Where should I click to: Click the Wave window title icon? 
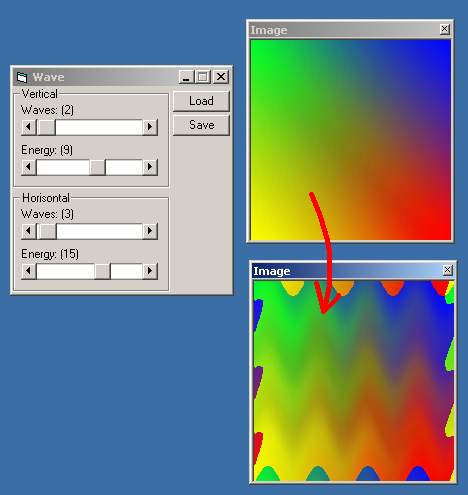point(22,77)
